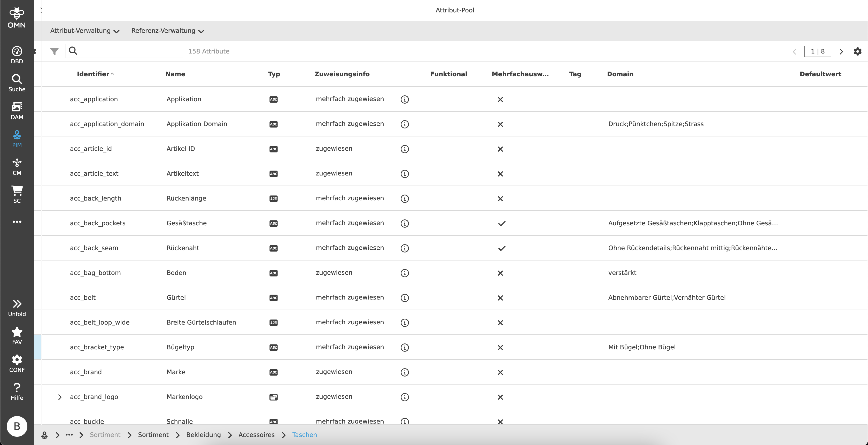Click the filter funnel icon

pyautogui.click(x=54, y=51)
